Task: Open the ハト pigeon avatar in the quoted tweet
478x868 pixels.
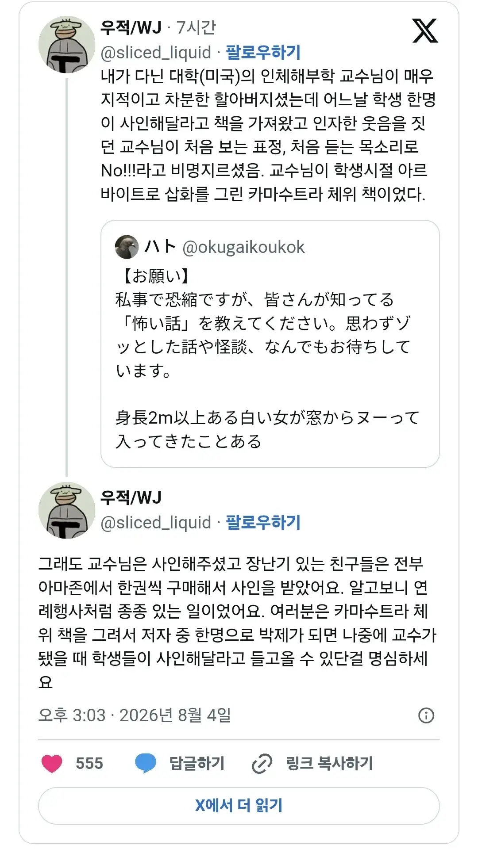Action: [x=127, y=247]
